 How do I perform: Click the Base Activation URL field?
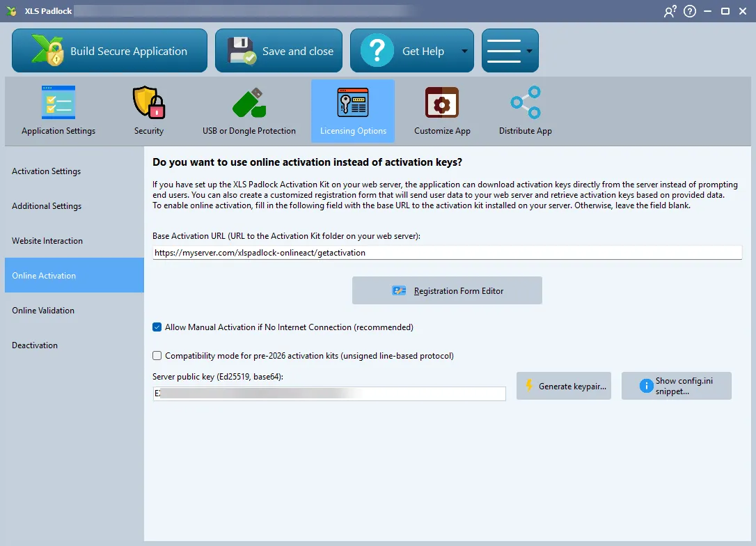point(447,253)
